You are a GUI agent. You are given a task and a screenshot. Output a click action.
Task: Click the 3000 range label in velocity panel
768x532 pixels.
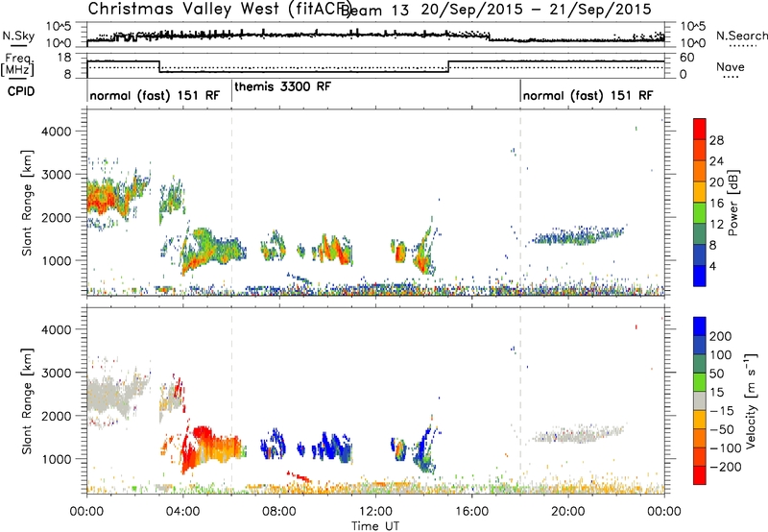click(x=56, y=373)
